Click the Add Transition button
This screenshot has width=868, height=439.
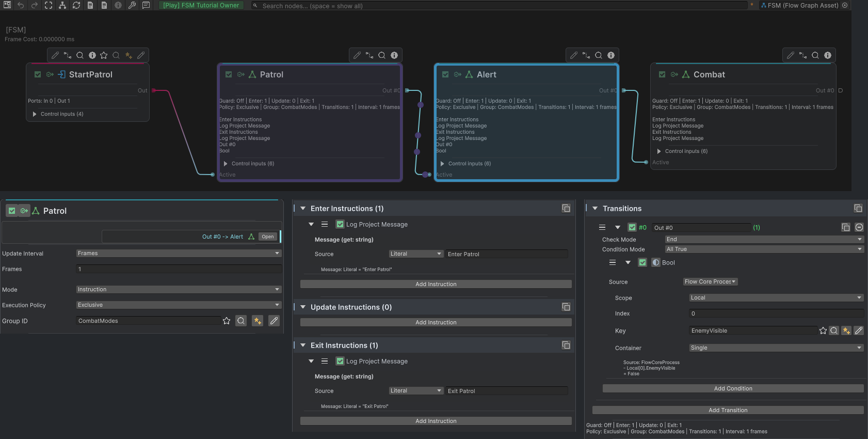728,410
